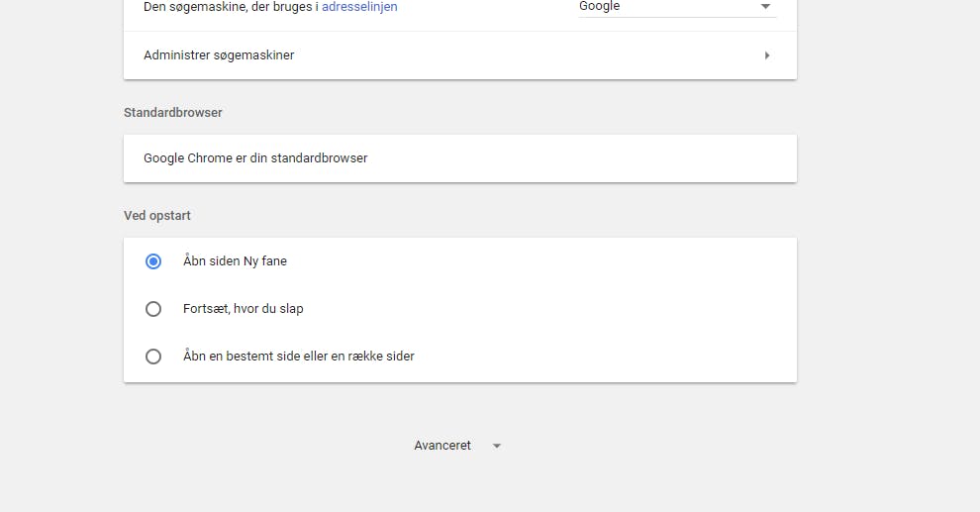Click the chevron arrow on Administrer søgemaskiner row
This screenshot has width=980, height=512.
(767, 55)
